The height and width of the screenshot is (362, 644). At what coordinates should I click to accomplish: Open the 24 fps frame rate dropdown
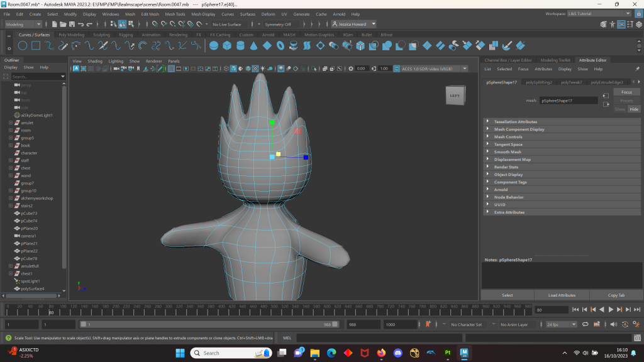[x=561, y=324]
